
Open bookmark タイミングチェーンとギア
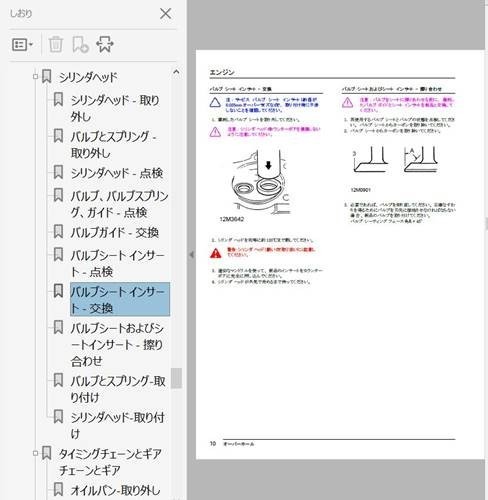pyautogui.click(x=110, y=462)
